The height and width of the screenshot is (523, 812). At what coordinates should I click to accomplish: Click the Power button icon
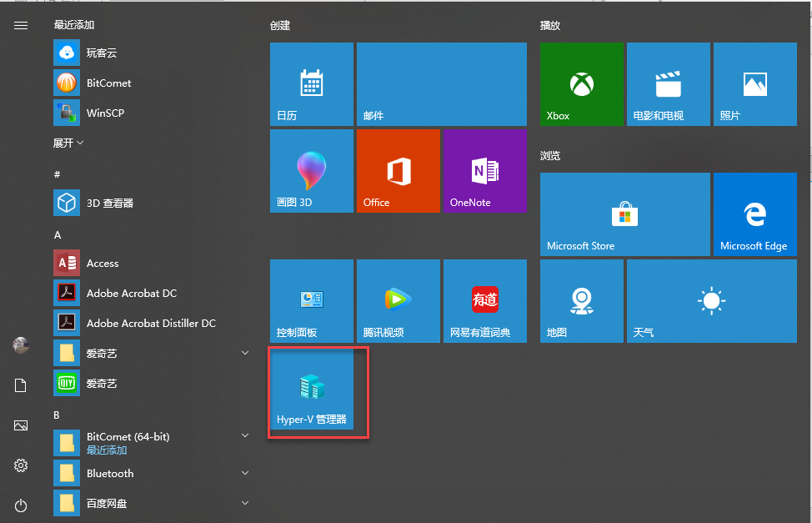21,505
